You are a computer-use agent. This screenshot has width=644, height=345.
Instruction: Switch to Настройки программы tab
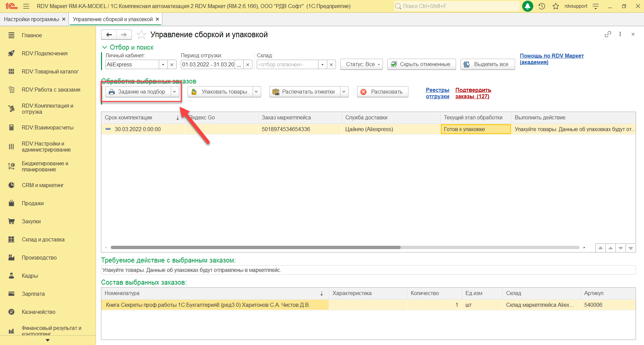click(31, 19)
